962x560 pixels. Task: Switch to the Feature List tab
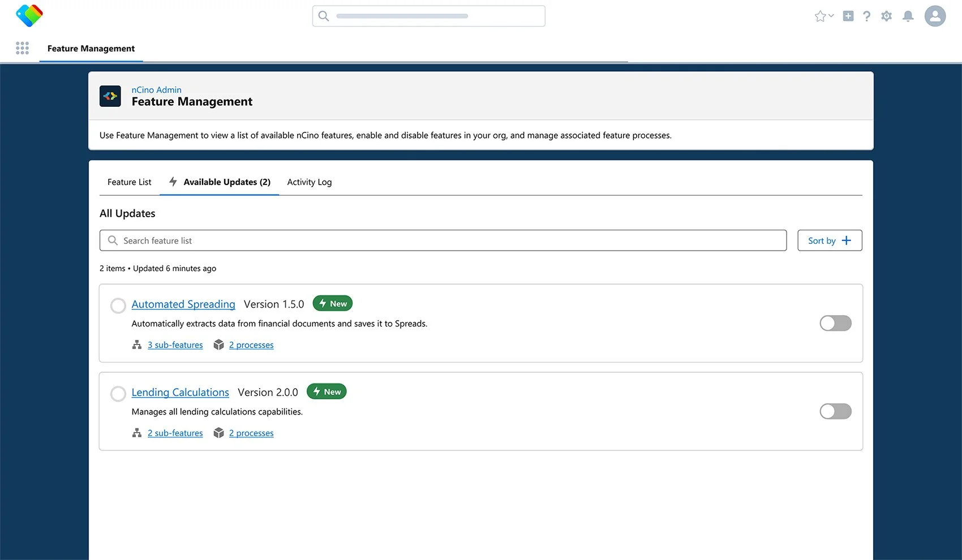[130, 182]
